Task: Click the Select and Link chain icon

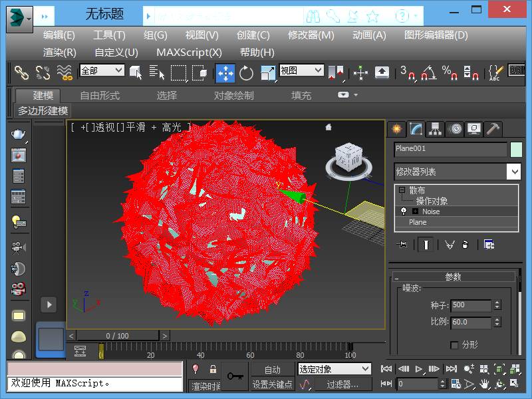Action: 22,72
